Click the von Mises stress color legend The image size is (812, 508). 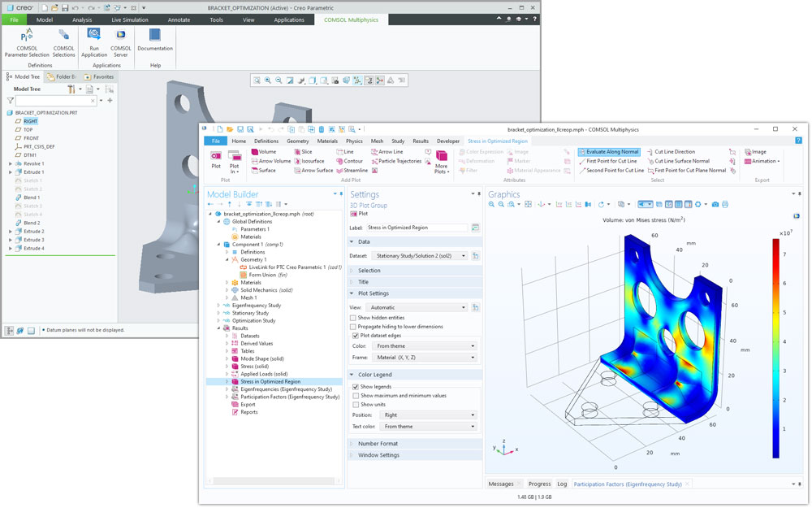pos(775,348)
